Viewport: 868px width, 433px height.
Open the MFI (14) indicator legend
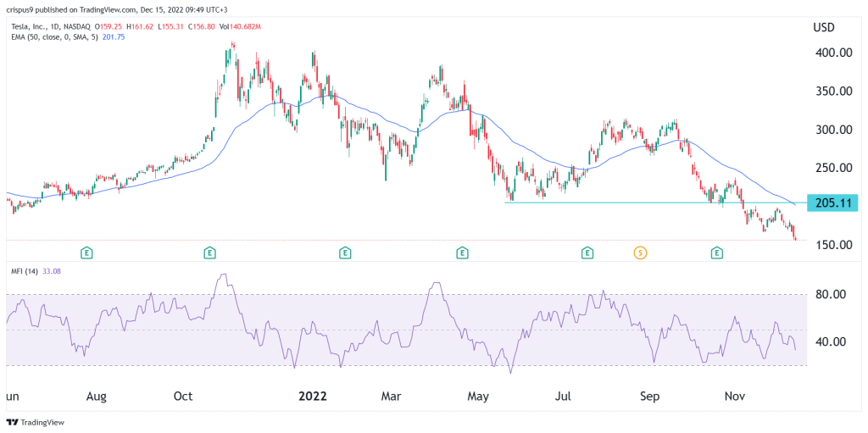click(x=23, y=271)
